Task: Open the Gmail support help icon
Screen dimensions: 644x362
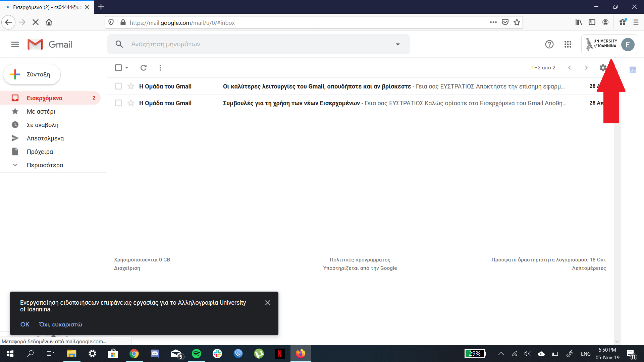Action: point(549,44)
